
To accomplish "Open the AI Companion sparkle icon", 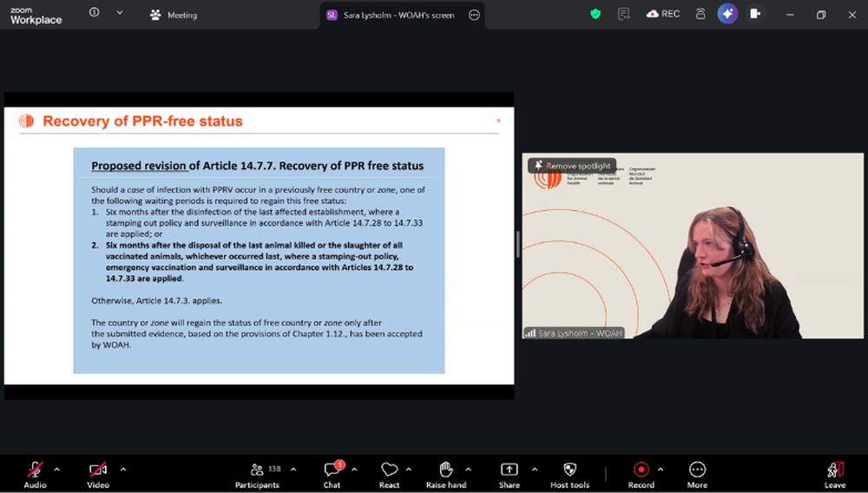I will [x=727, y=14].
